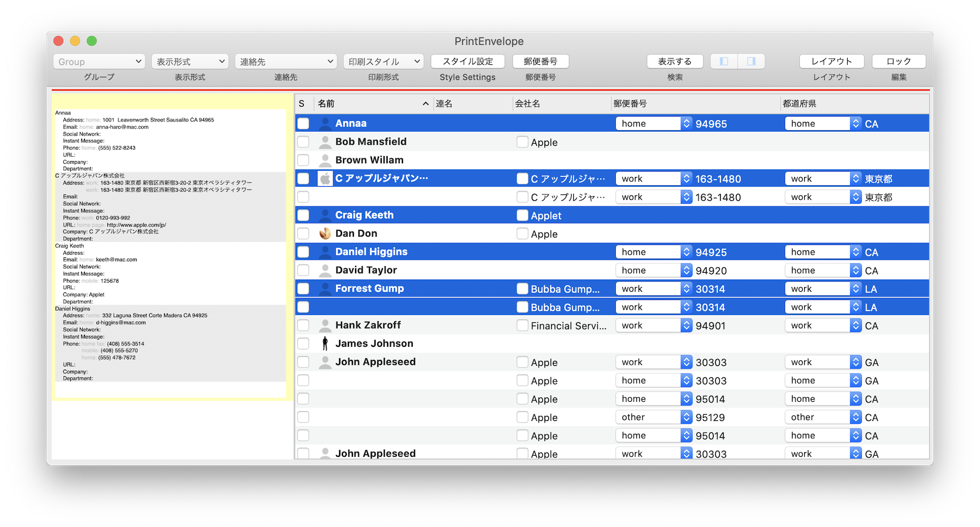This screenshot has width=980, height=527.
Task: Click the 連名 column header
Action: [472, 103]
